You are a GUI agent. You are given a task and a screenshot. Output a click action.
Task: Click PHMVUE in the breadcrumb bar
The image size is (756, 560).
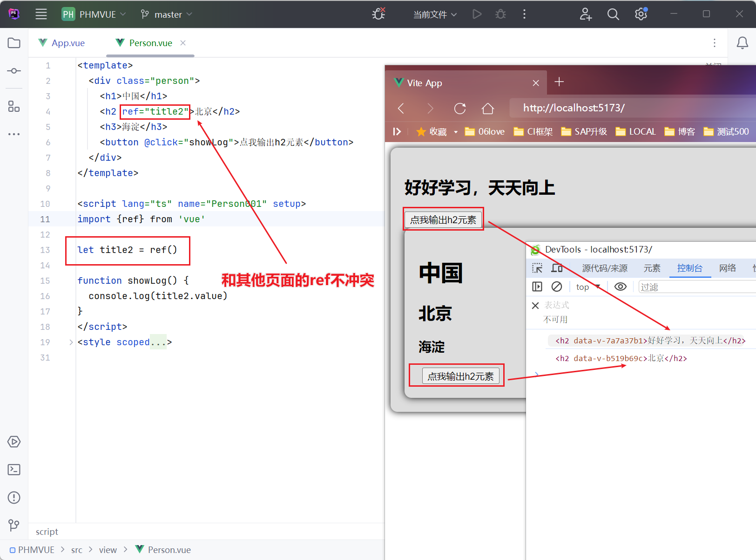pyautogui.click(x=32, y=550)
